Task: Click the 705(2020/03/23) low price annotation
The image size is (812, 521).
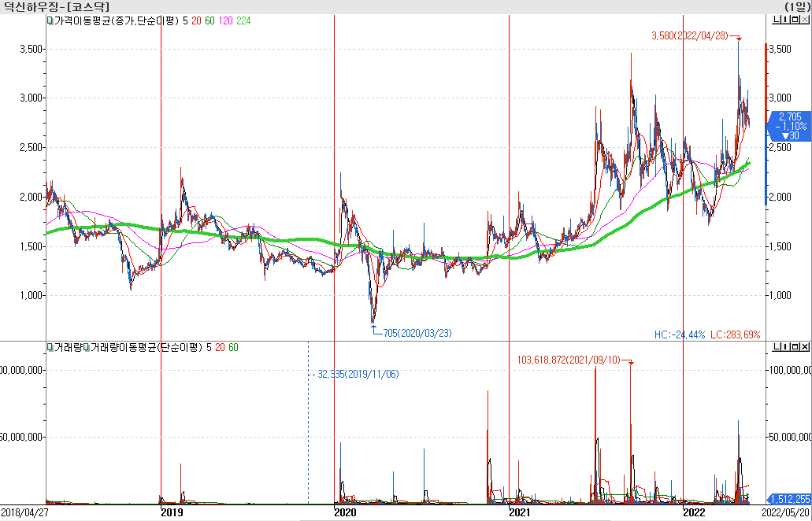Action: coord(417,333)
